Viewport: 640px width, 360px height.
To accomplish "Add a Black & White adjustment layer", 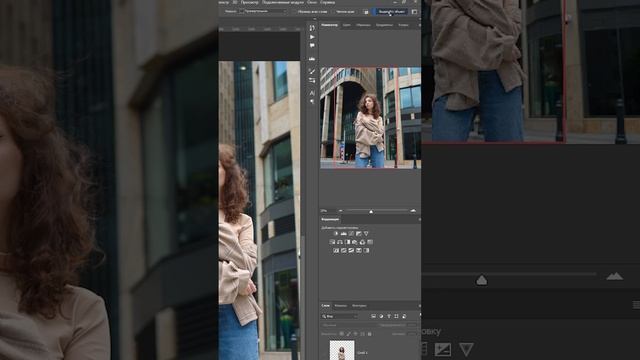I will coord(347,242).
